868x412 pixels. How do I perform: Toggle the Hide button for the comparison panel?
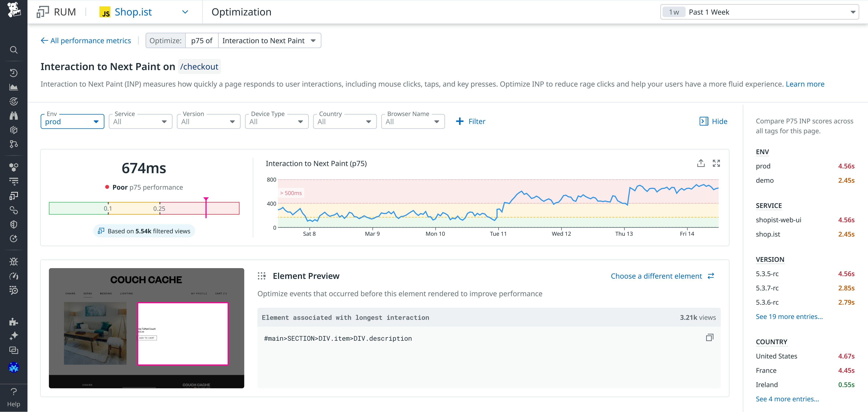tap(713, 121)
